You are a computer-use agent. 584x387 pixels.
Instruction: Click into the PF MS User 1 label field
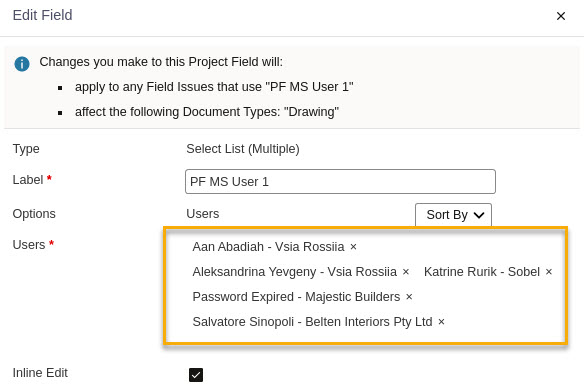tap(340, 182)
